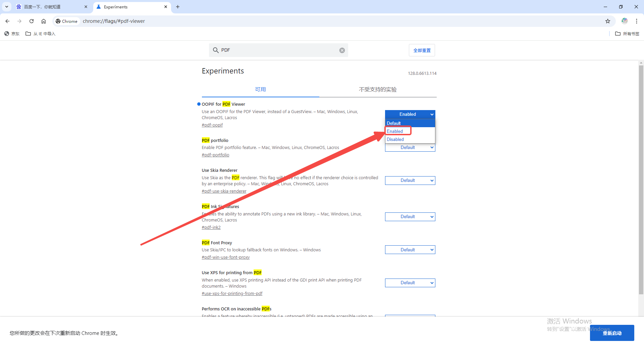Click into the flags search field
The width and height of the screenshot is (644, 349).
[x=278, y=50]
